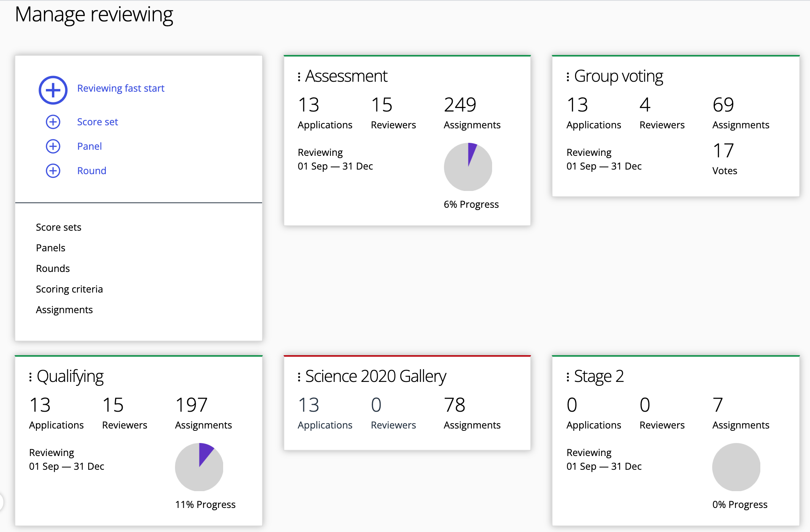The width and height of the screenshot is (810, 532).
Task: Open the Scoring criteria link
Action: click(x=69, y=289)
